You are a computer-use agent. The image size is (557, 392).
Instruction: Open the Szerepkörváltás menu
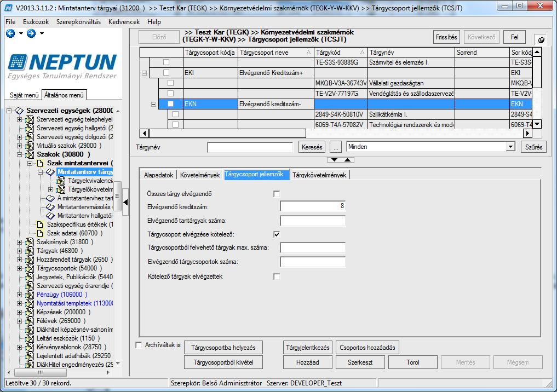pos(78,22)
